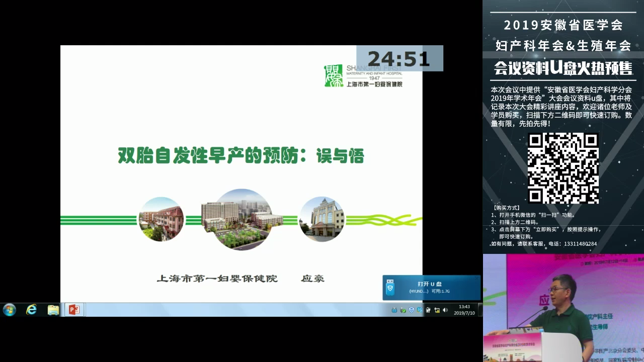Click the blue USB drive tray icon
The height and width of the screenshot is (362, 644).
point(394,310)
